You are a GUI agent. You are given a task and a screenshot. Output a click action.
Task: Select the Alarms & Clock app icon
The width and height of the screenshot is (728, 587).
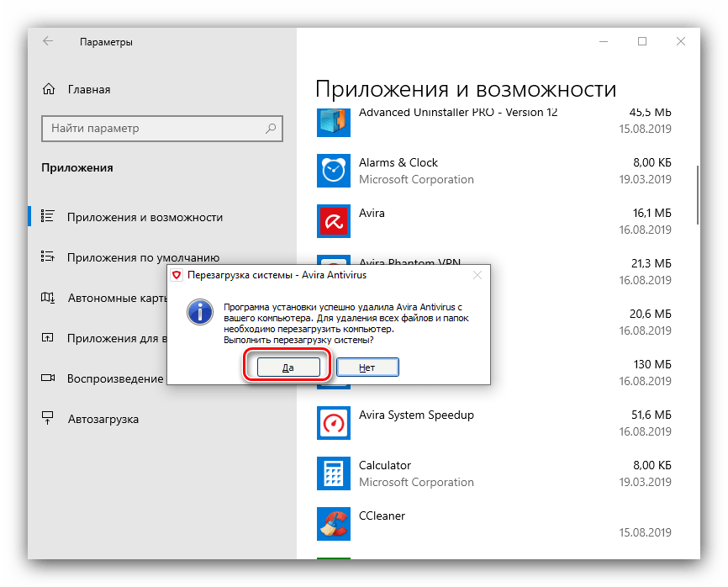pyautogui.click(x=333, y=171)
